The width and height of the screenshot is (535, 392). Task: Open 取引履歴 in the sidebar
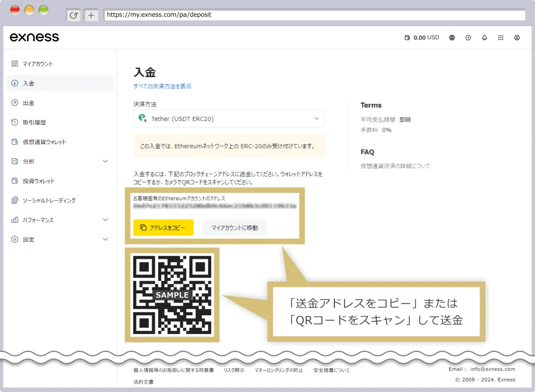click(x=60, y=122)
